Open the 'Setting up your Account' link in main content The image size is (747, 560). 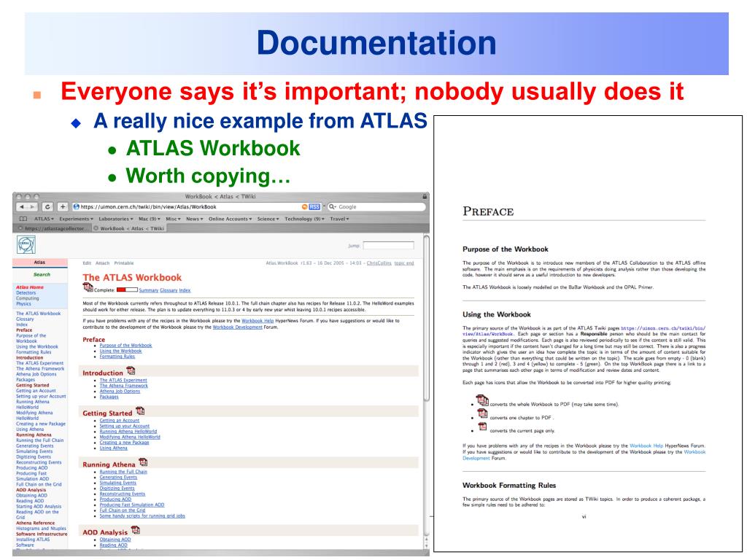tap(124, 426)
